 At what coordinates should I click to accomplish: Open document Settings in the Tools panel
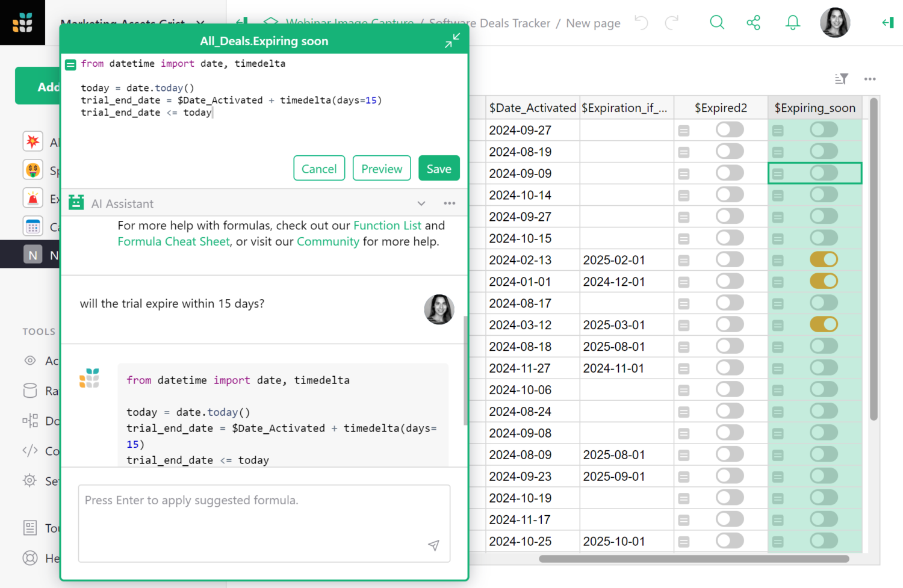(x=30, y=481)
